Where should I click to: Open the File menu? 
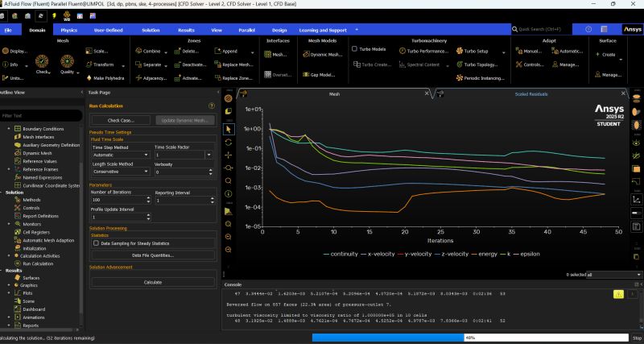click(8, 30)
